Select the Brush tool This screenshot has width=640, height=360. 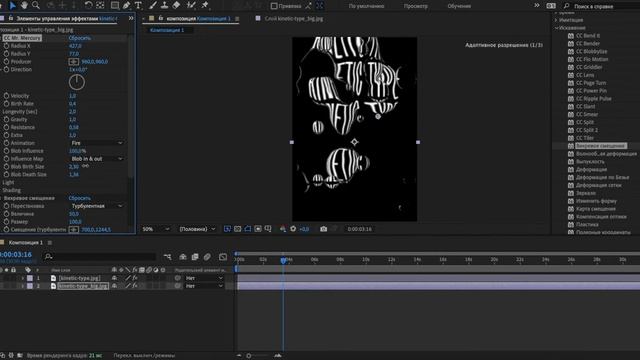(x=153, y=5)
